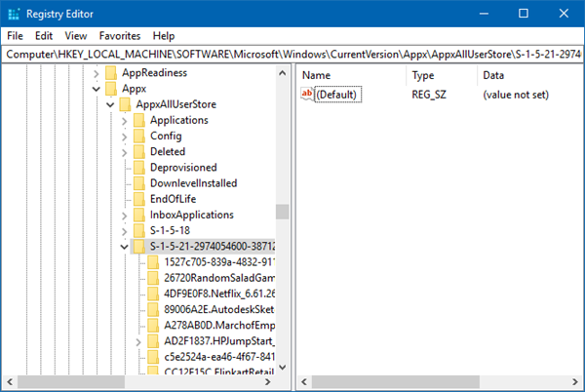The width and height of the screenshot is (585, 392).
Task: Click the (Default) string value icon
Action: coord(308,95)
